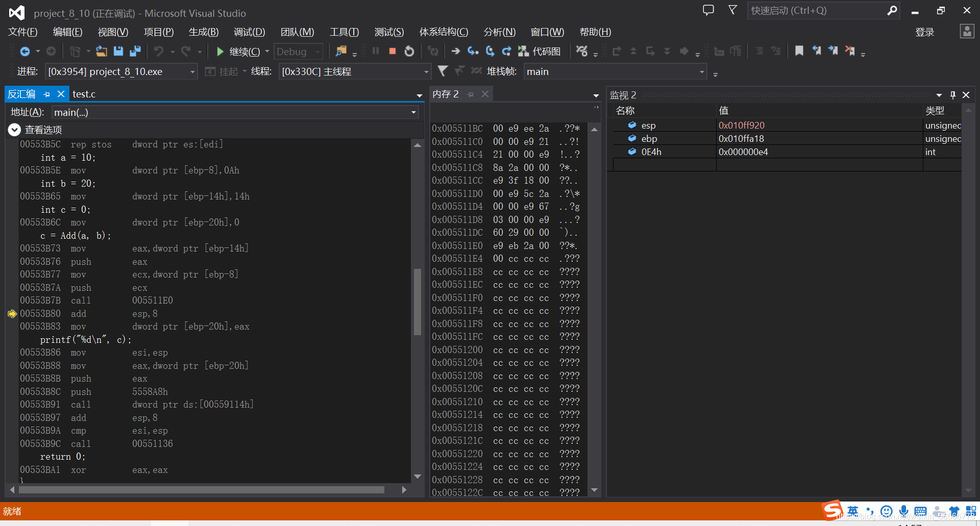Click the Open File folder icon
Viewport: 980px width, 526px height.
[102, 52]
